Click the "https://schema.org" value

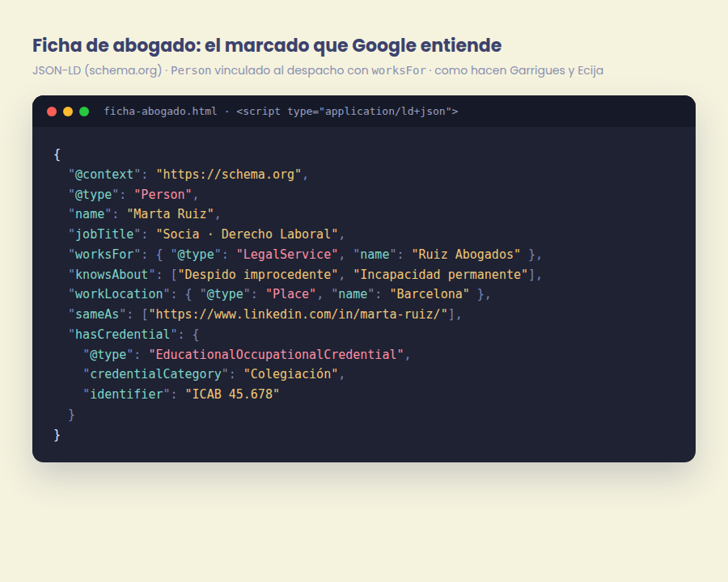(229, 175)
